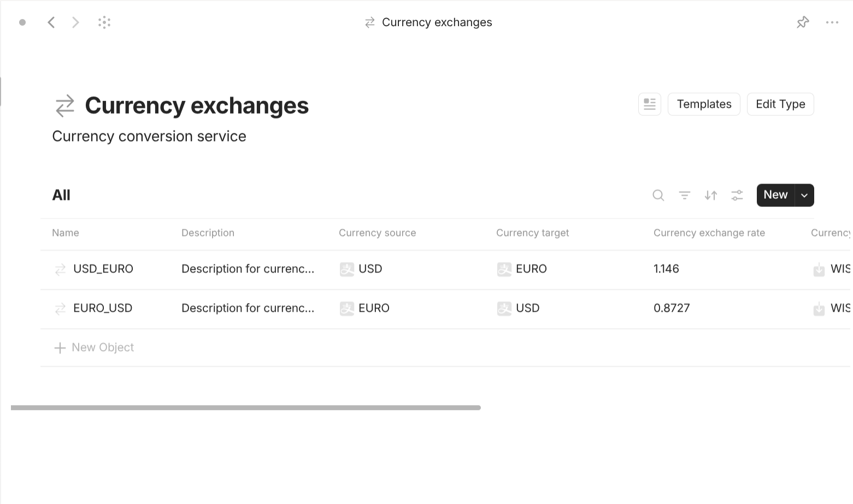Click the horizontal scrollbar at the bottom
The width and height of the screenshot is (853, 504).
(x=246, y=407)
